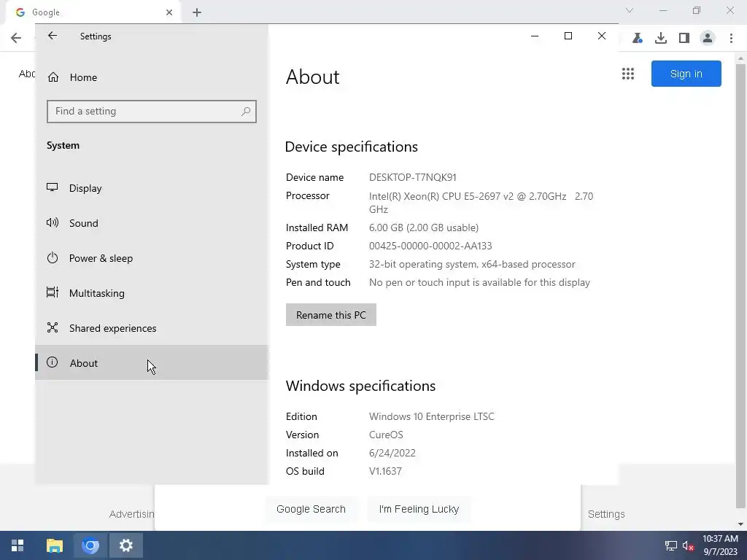Click the Settings gear on taskbar
747x560 pixels.
point(126,545)
